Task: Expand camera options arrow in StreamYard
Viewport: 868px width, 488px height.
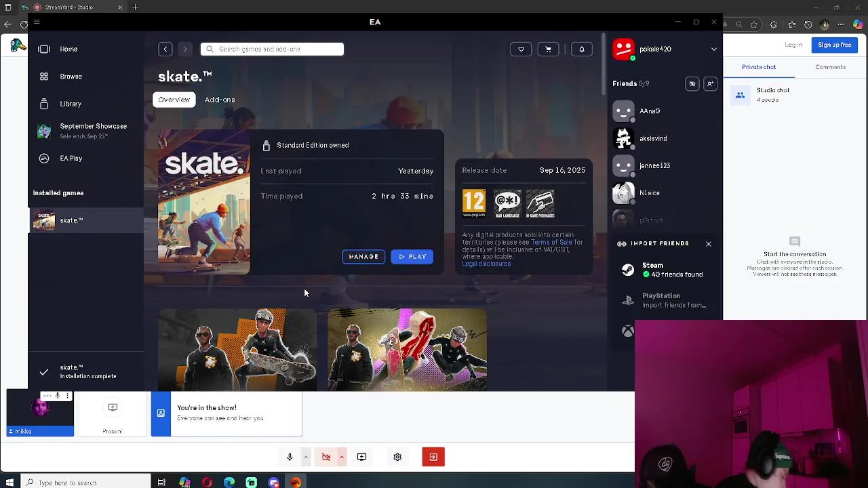Action: pos(342,457)
